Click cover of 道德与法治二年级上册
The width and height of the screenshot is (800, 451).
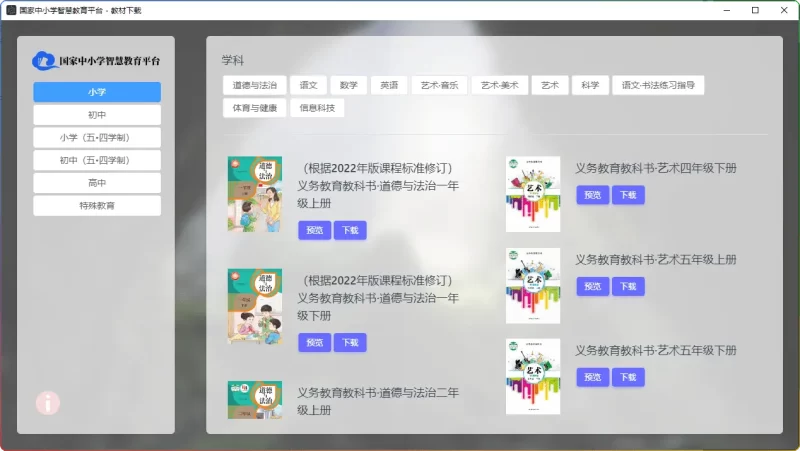point(255,400)
